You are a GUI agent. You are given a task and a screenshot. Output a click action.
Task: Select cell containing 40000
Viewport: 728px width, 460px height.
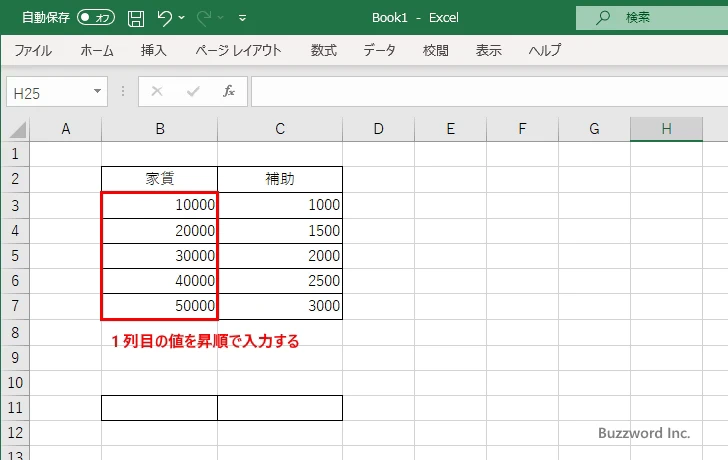point(160,281)
